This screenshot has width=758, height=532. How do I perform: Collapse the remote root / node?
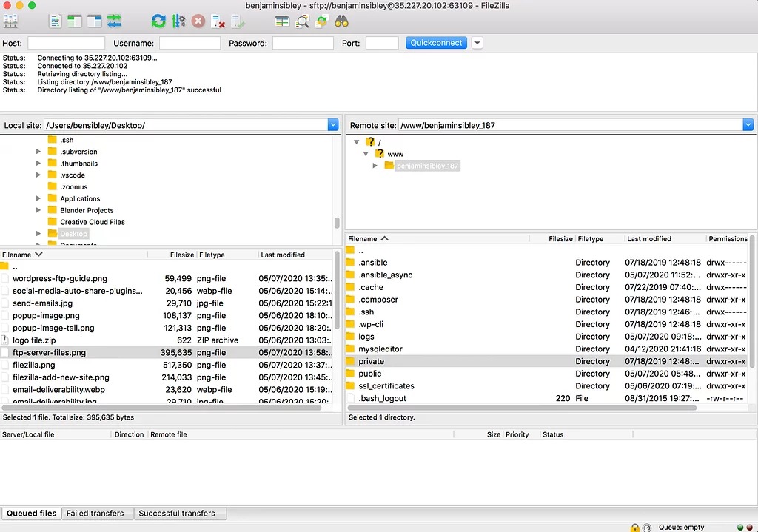[x=356, y=142]
